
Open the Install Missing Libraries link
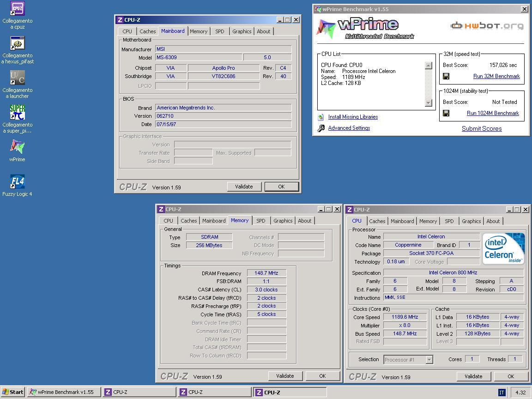(x=353, y=117)
